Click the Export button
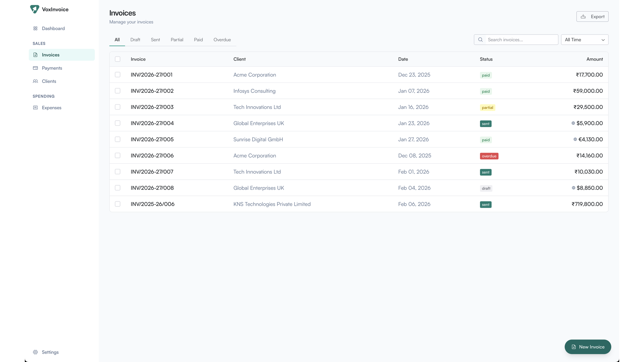This screenshot has height=362, width=644. [x=592, y=16]
